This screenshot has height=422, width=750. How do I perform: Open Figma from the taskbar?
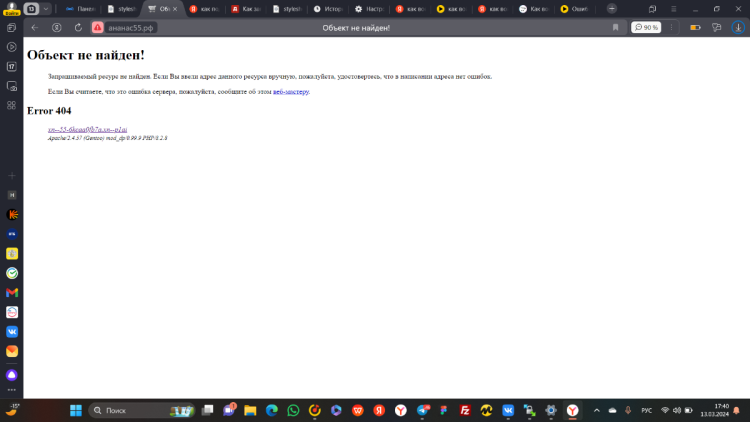coord(444,410)
